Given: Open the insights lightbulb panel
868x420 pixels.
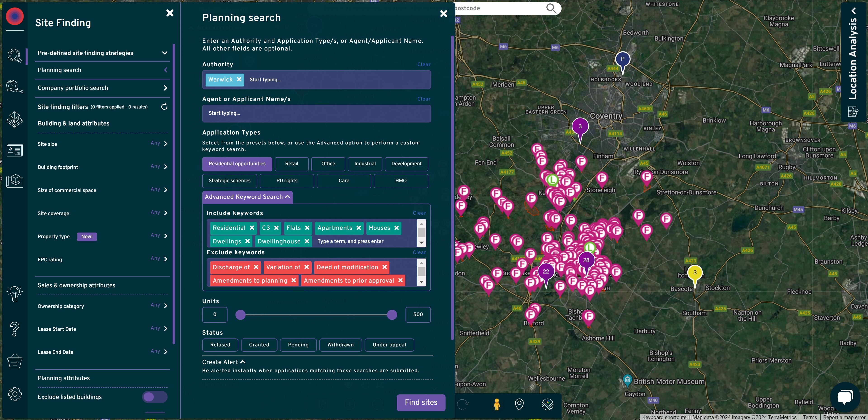Looking at the screenshot, I should coord(14,294).
